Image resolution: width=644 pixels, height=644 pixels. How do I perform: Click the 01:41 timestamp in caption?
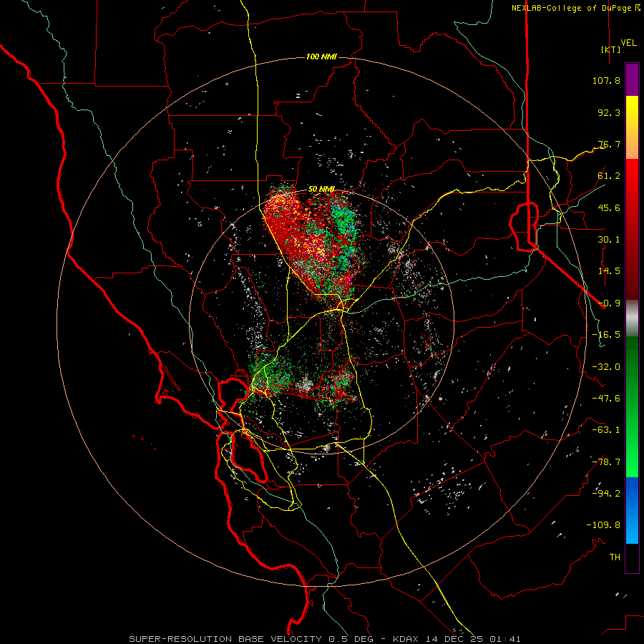pyautogui.click(x=507, y=639)
